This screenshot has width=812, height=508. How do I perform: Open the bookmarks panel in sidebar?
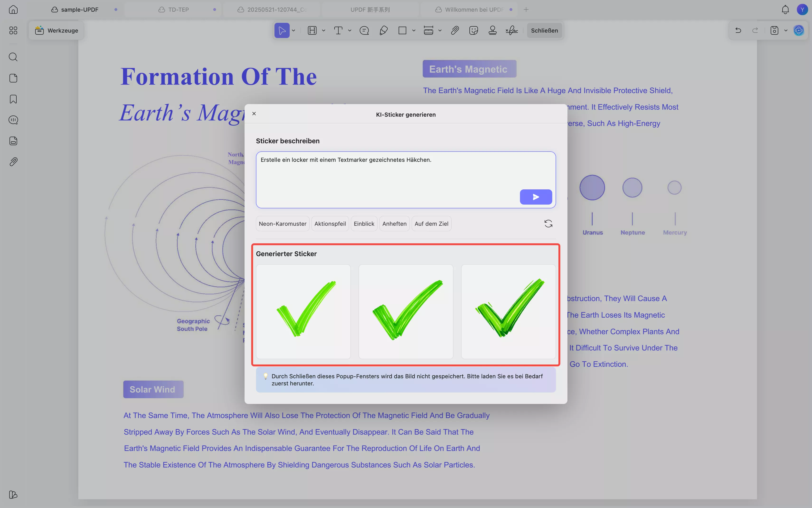13,99
